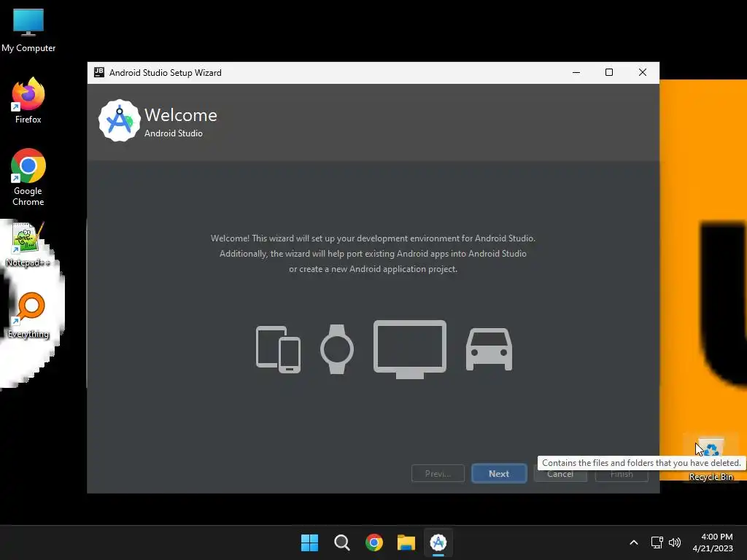747x560 pixels.
Task: Open network status tray icon
Action: point(657,542)
